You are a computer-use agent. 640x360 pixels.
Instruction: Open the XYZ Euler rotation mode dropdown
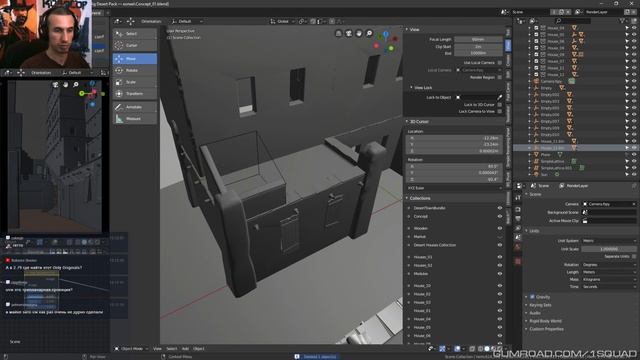[x=454, y=188]
